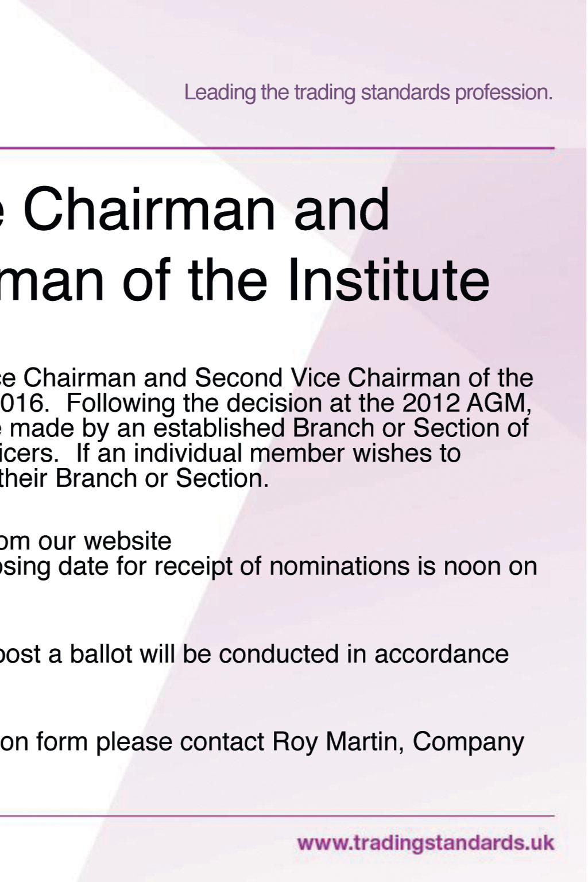The image size is (588, 882).
Task: Select the '2012 AGM' text
Action: [467, 403]
